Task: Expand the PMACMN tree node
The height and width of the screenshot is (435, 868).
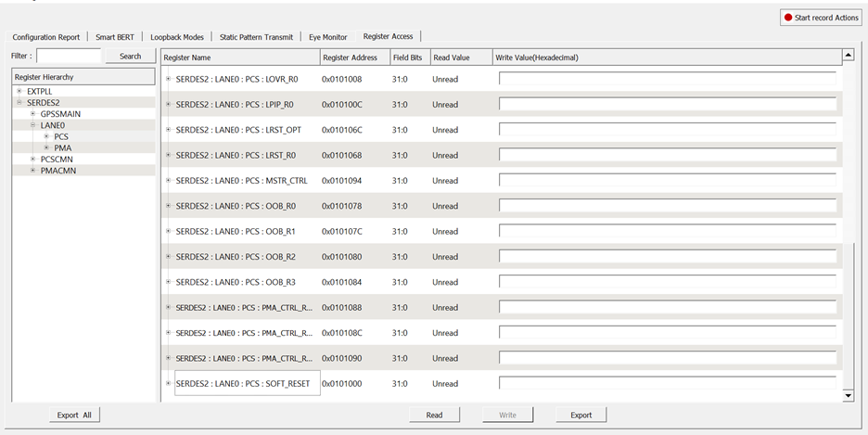Action: (33, 171)
